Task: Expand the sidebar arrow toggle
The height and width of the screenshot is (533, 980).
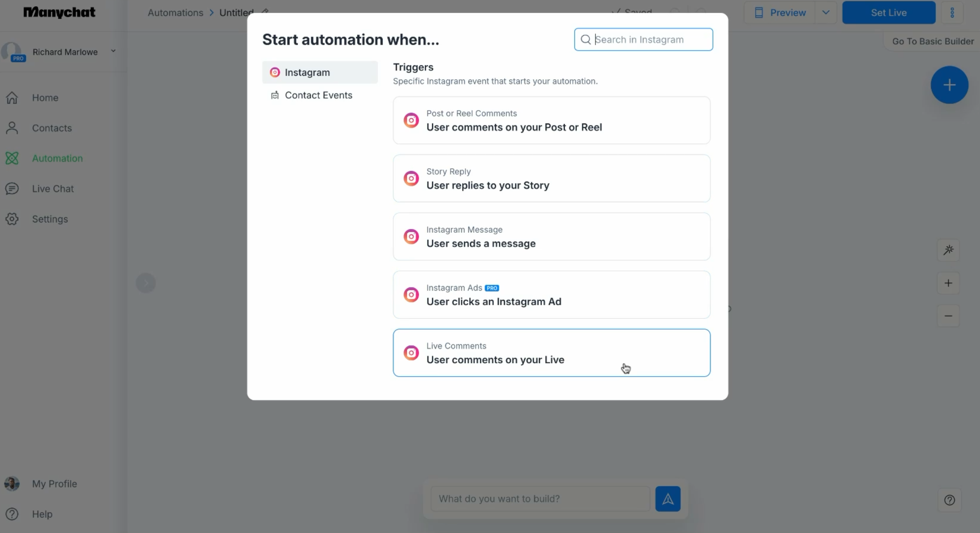Action: pos(146,283)
